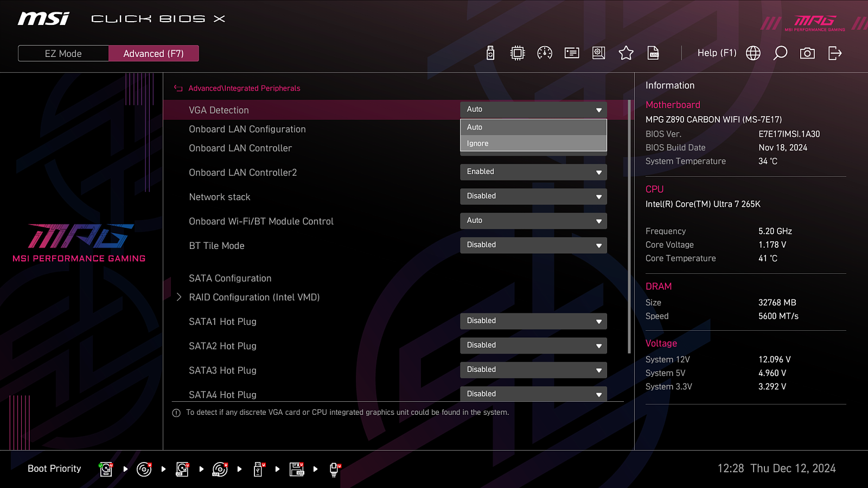The height and width of the screenshot is (488, 868).
Task: Select USB floppy boot device
Action: pyautogui.click(x=297, y=469)
